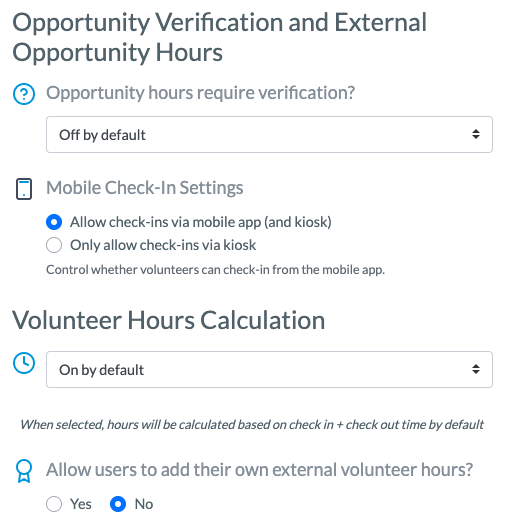
Task: Click the Allow users to add external hours label
Action: tap(260, 470)
